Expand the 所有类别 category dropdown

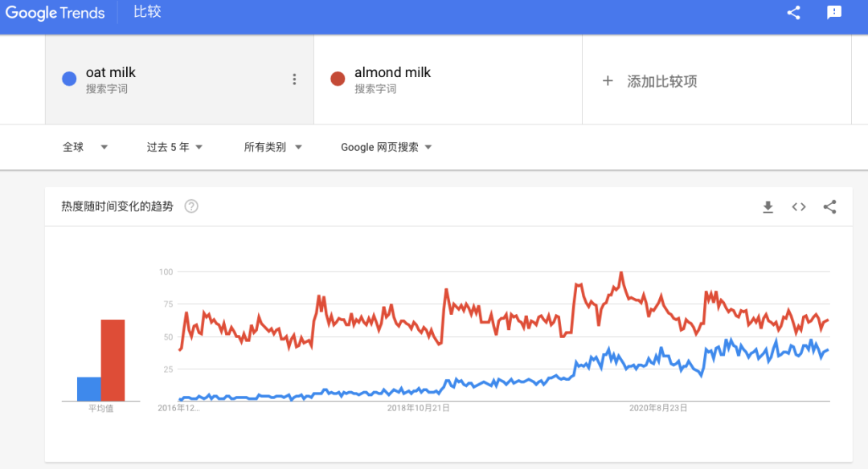(272, 147)
